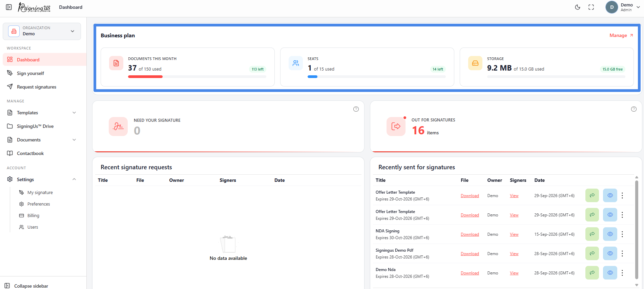Click Collapse sidebar at the bottom
This screenshot has height=289, width=644.
click(27, 286)
